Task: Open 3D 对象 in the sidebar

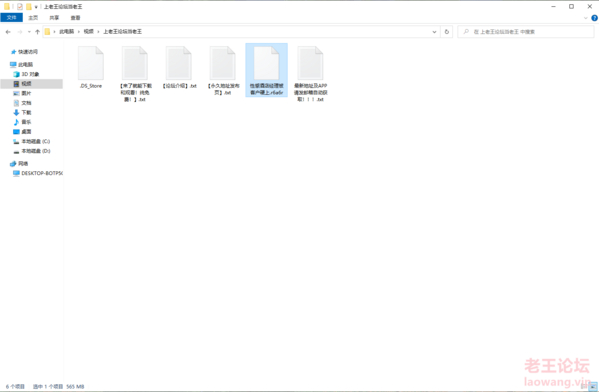Action: [30, 74]
